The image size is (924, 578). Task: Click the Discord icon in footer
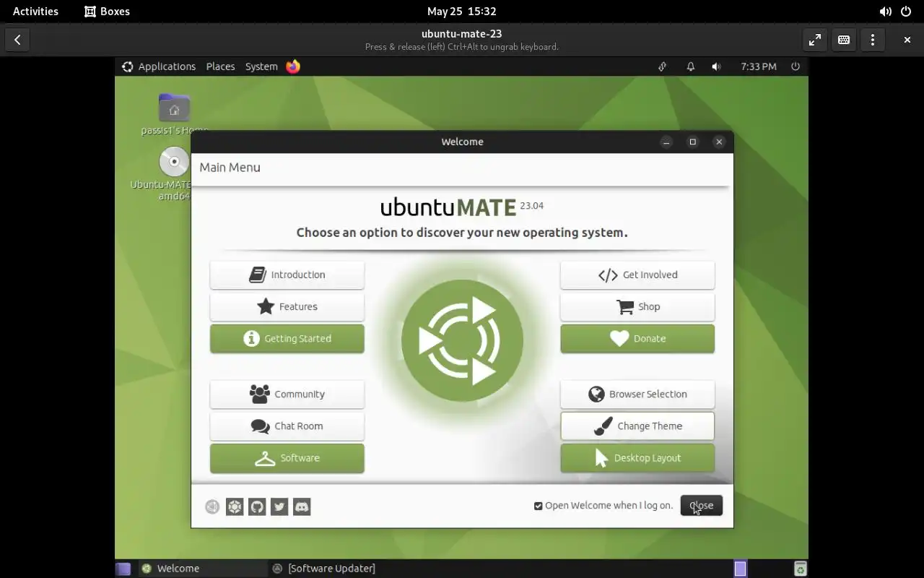(302, 506)
